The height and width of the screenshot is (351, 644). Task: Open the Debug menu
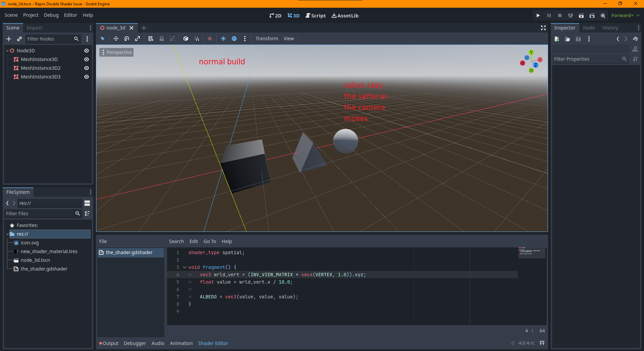click(51, 15)
